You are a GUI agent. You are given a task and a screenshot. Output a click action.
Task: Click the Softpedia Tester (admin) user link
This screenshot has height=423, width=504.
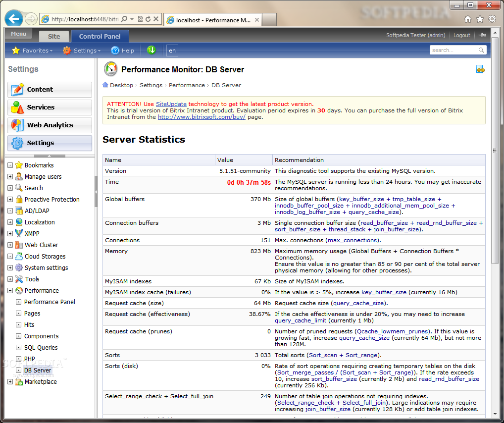pyautogui.click(x=415, y=35)
